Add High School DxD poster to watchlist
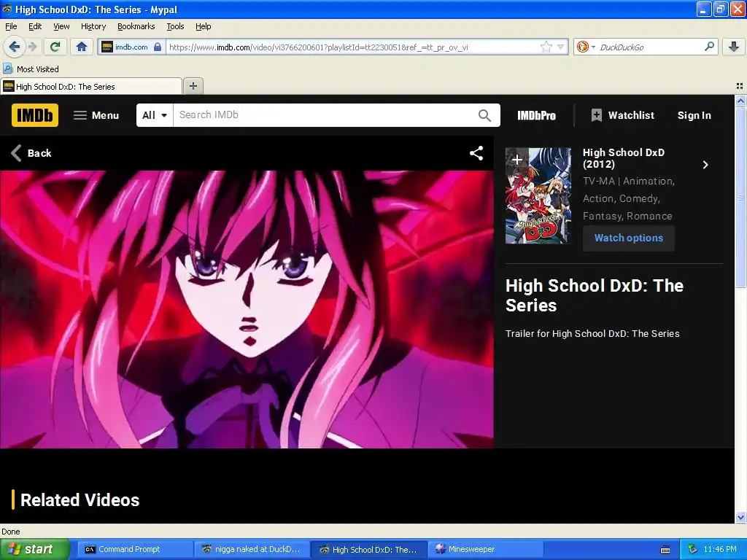Image resolution: width=747 pixels, height=560 pixels. pos(517,160)
